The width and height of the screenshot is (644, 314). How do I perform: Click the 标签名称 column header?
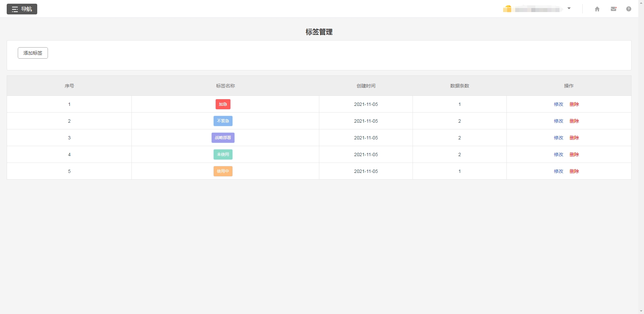click(225, 86)
